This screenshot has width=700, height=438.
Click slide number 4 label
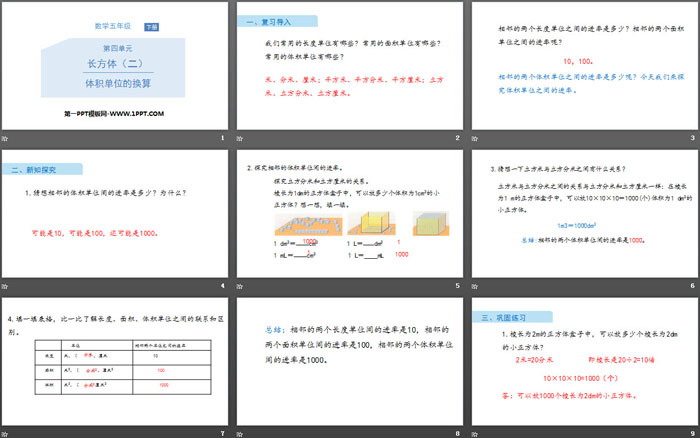(x=222, y=286)
